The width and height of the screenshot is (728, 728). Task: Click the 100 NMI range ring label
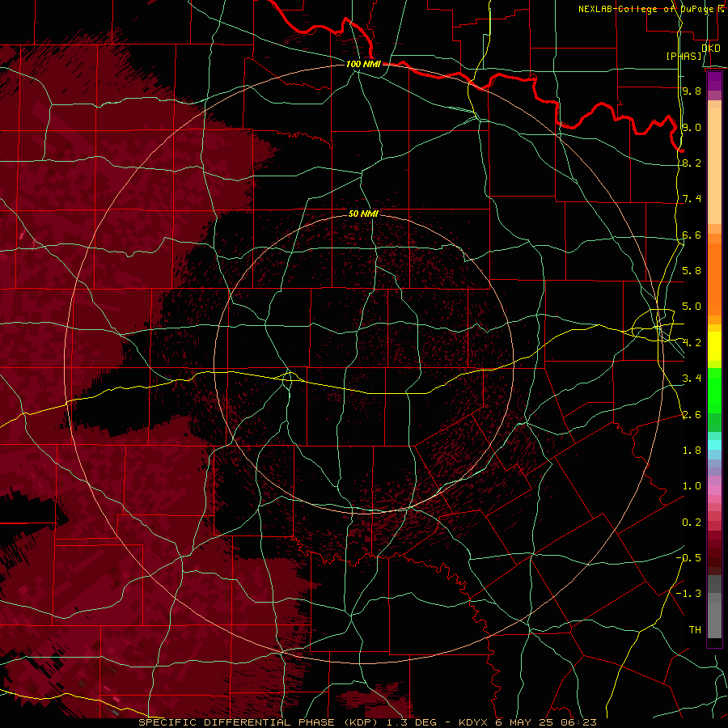(363, 64)
